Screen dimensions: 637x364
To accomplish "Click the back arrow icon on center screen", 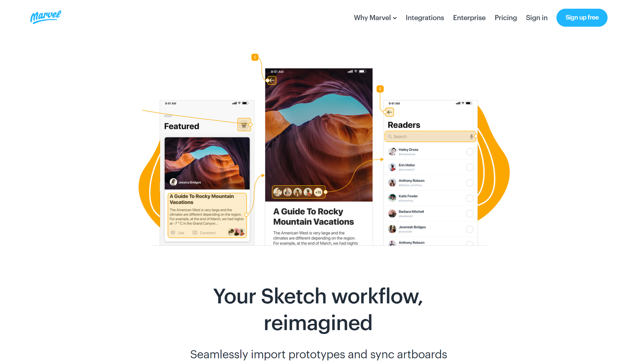I will coord(272,80).
